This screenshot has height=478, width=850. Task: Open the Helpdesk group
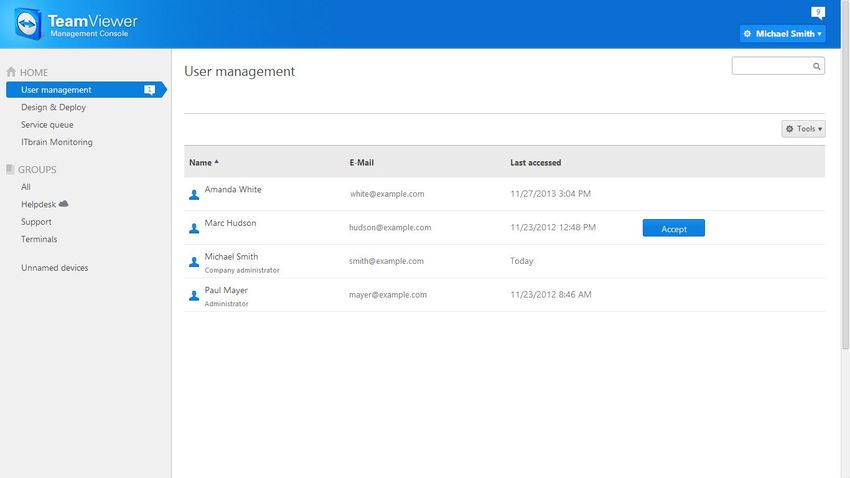click(38, 204)
